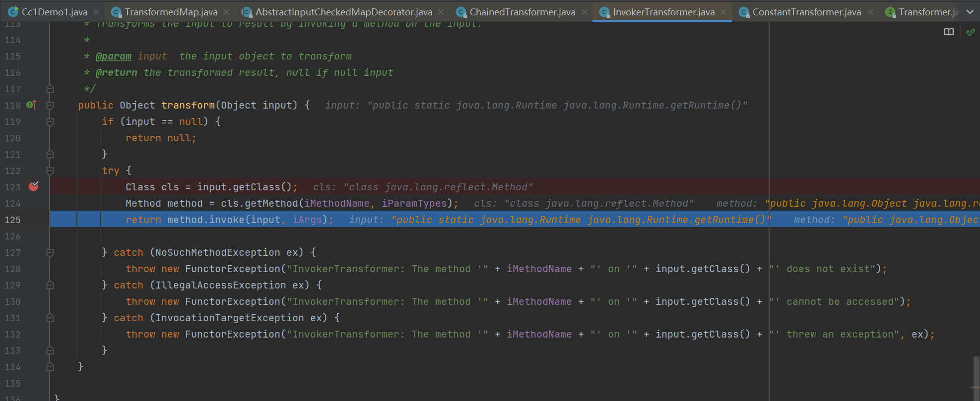Click "input == null" condition on line 119
This screenshot has height=401, width=980.
(164, 121)
